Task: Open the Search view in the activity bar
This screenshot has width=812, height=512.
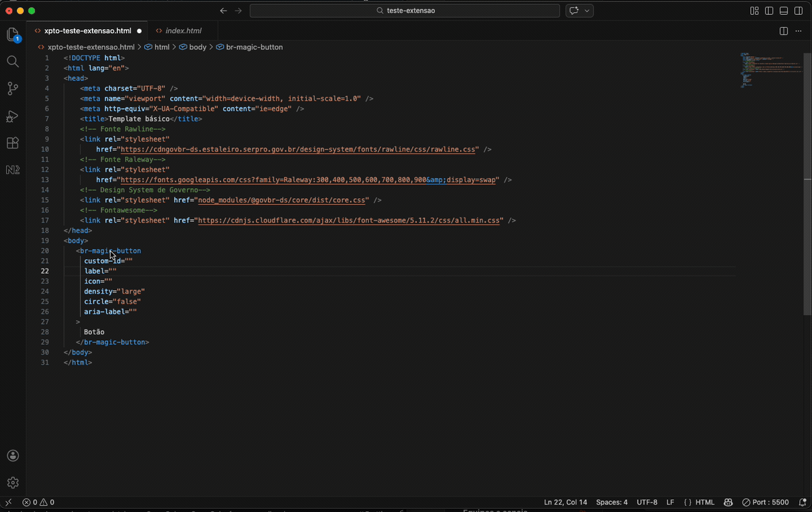Action: [x=13, y=62]
